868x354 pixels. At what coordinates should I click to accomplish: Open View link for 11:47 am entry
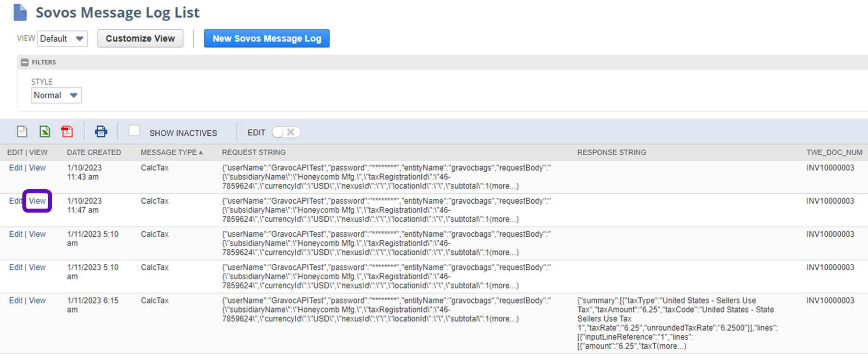[37, 201]
